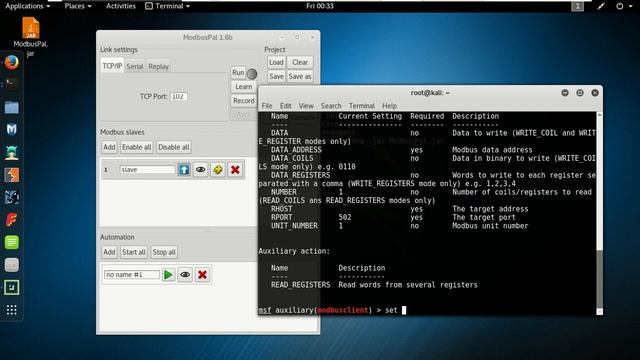Image resolution: width=640 pixels, height=360 pixels.
Task: Open the Places menu
Action: click(x=78, y=6)
